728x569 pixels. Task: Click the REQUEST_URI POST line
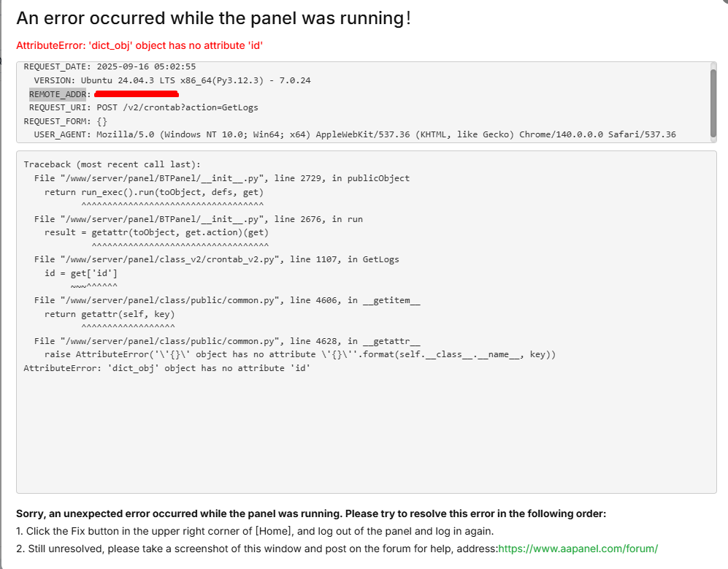[143, 107]
